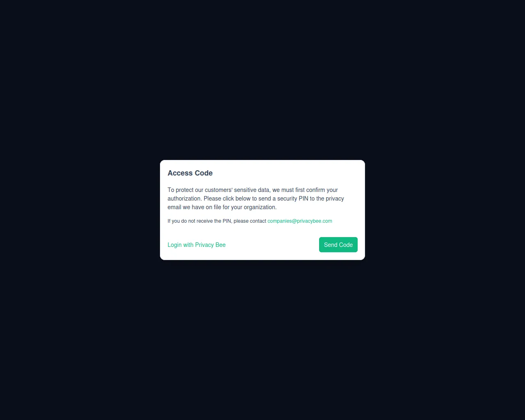Click the privacybee.com contact email hyperlink
Image resolution: width=525 pixels, height=420 pixels.
click(x=300, y=221)
